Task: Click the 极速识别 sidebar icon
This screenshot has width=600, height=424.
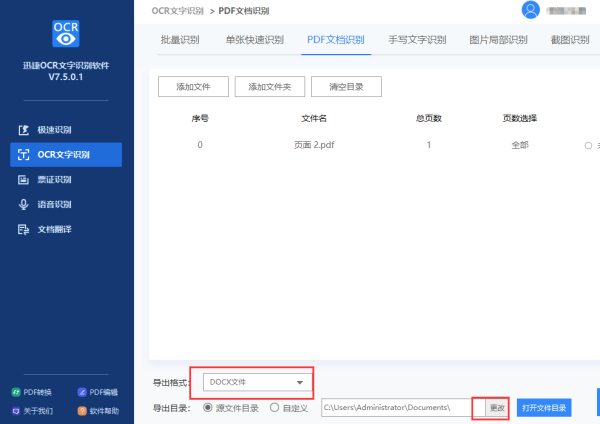Action: (x=23, y=130)
